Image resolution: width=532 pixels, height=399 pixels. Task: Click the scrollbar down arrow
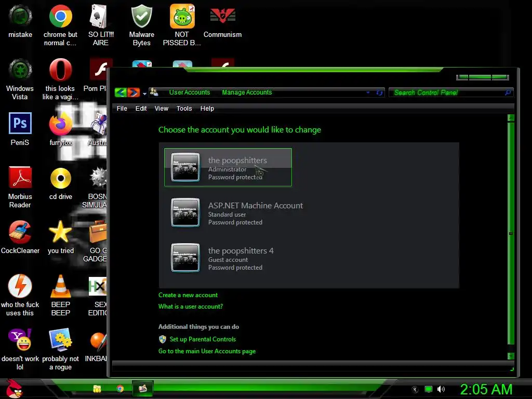(x=511, y=355)
